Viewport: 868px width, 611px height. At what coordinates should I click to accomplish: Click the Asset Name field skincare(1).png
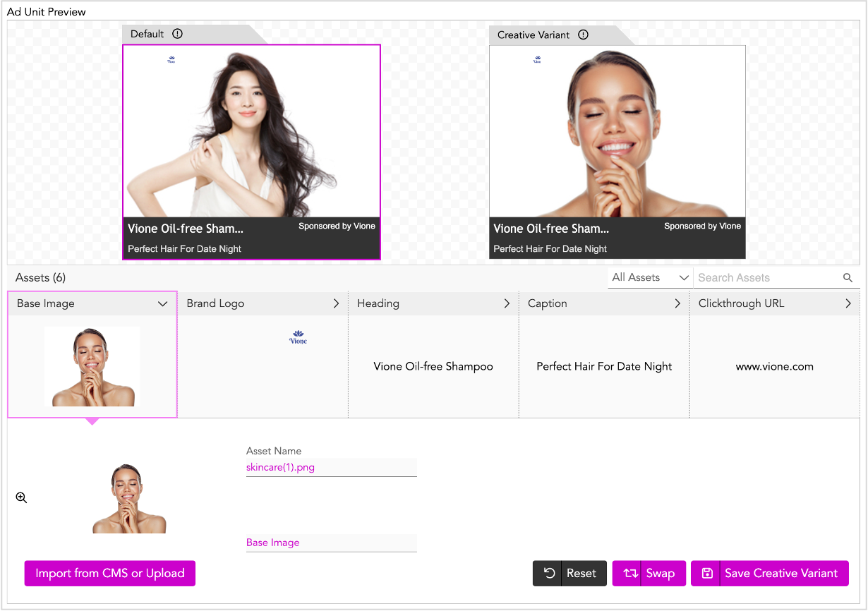point(332,467)
